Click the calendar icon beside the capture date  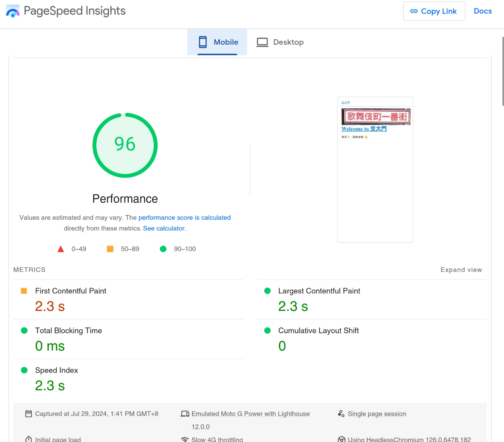(29, 414)
